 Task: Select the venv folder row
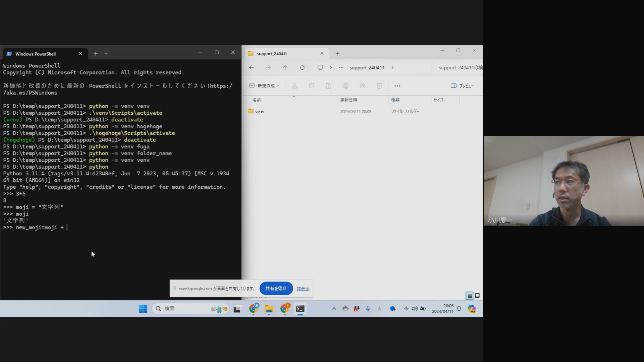coord(260,112)
